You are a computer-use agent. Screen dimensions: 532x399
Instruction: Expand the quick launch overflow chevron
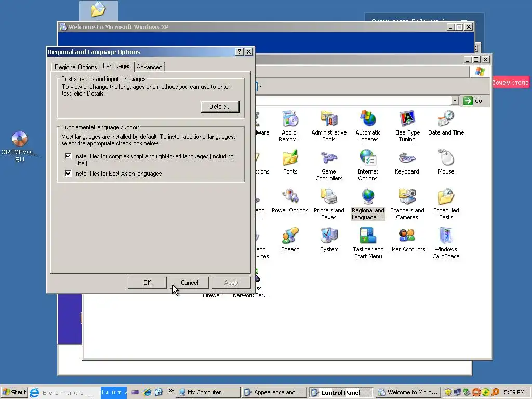pos(171,391)
